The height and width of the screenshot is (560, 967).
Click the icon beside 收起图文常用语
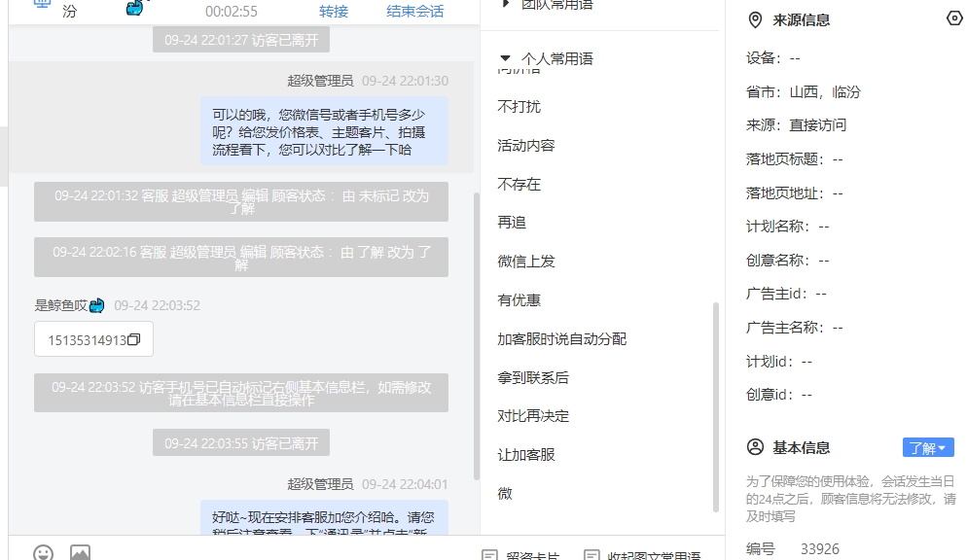coord(591,555)
